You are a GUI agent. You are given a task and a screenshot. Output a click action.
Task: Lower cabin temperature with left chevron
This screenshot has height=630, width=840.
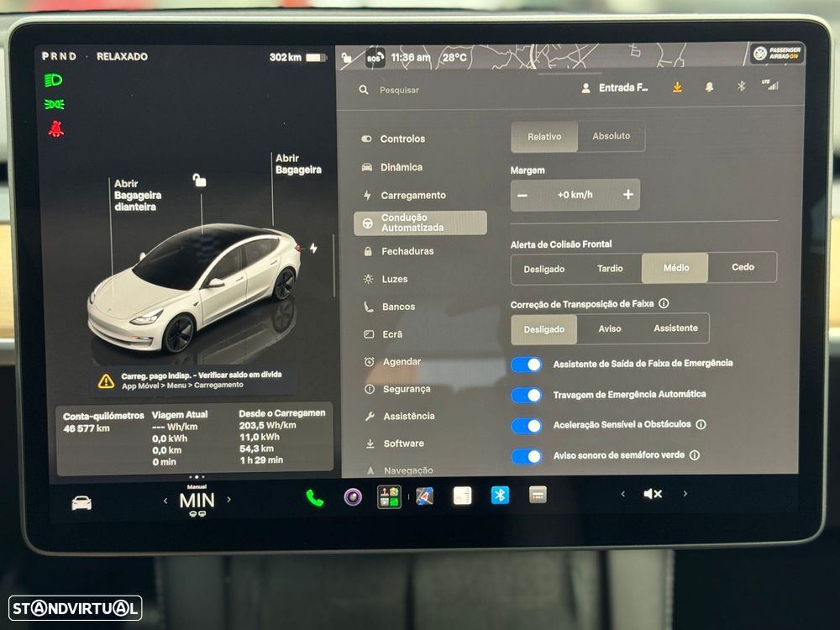(165, 501)
